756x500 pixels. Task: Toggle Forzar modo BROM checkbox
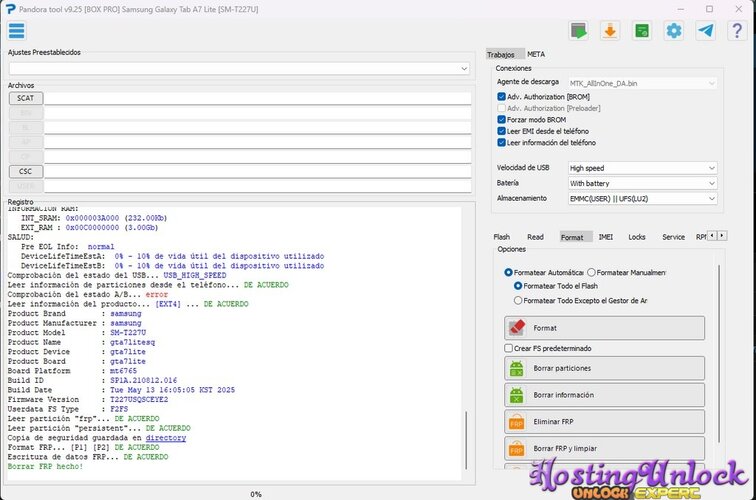[501, 120]
